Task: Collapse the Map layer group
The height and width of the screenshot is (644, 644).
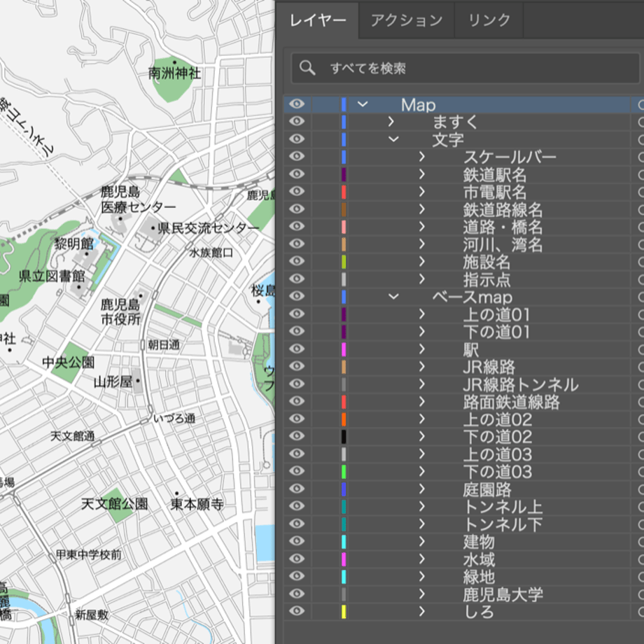Action: pos(363,104)
